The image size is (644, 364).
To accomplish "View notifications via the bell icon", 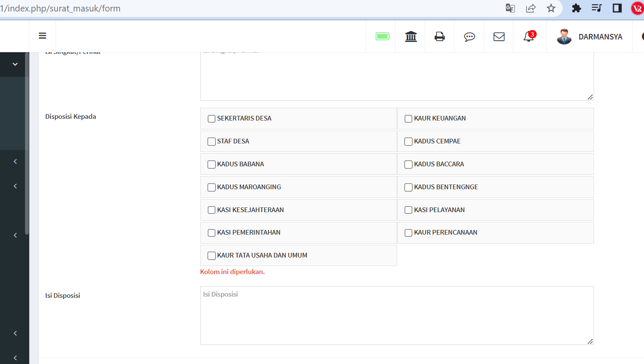I will (x=528, y=37).
